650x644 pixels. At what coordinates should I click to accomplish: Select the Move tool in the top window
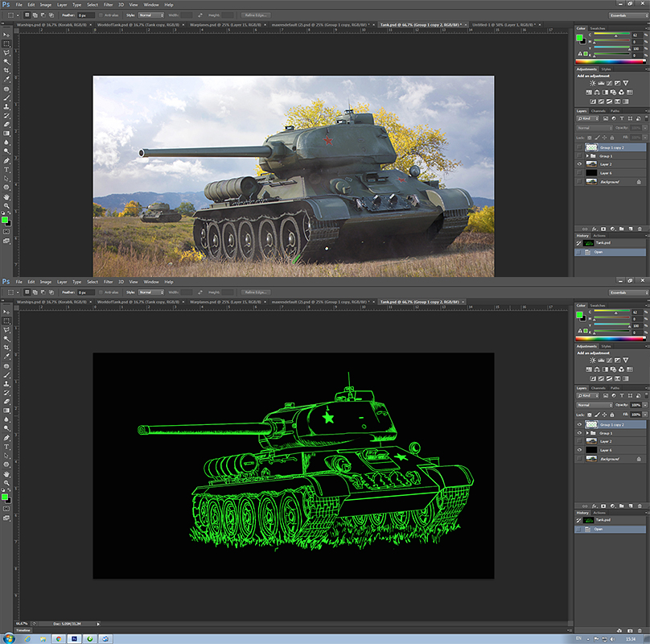[6, 35]
